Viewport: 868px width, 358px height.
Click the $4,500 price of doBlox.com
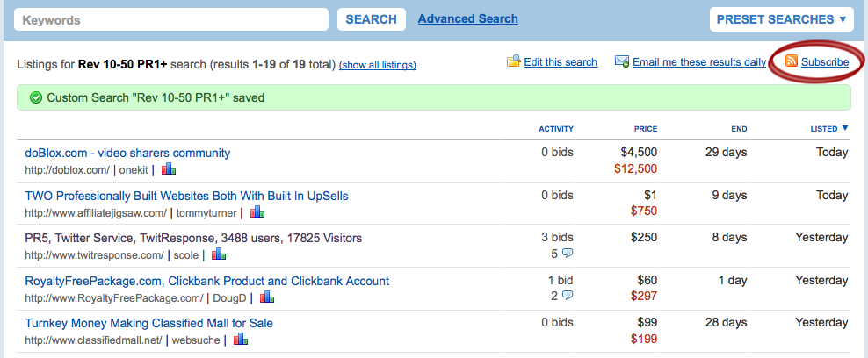(639, 153)
